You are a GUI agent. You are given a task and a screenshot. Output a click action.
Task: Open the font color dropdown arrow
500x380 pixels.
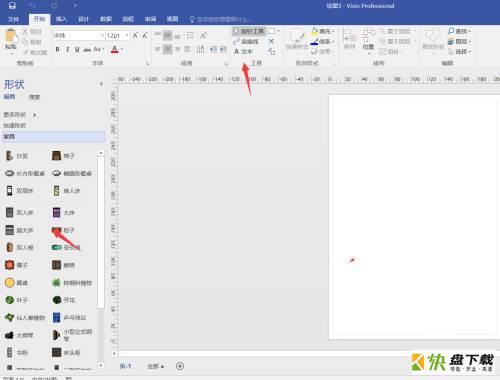[122, 50]
